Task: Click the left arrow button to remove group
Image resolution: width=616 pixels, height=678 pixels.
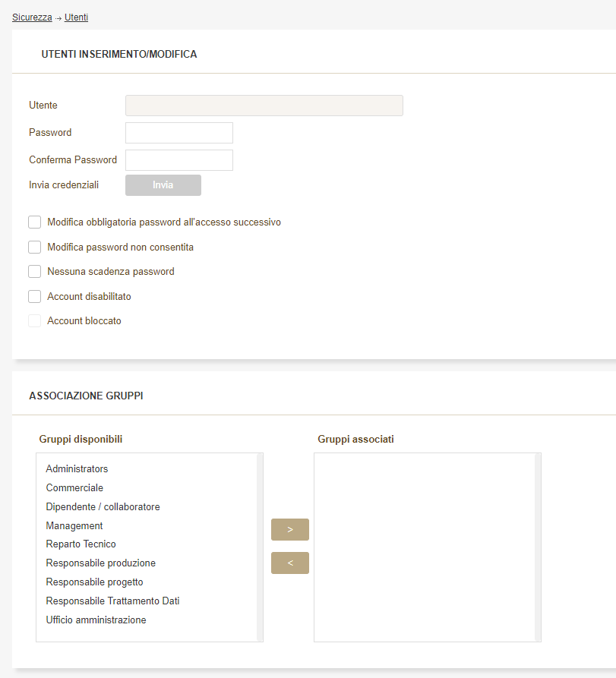Action: (289, 563)
